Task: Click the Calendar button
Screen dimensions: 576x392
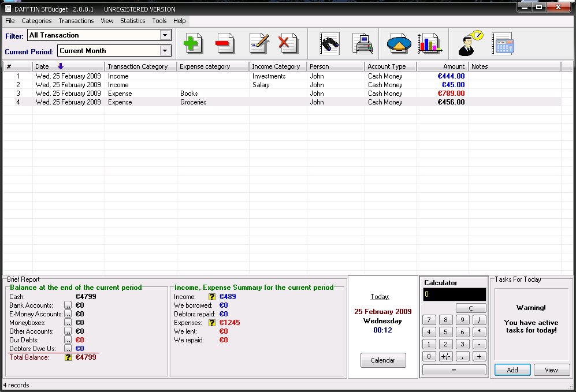Action: [383, 360]
